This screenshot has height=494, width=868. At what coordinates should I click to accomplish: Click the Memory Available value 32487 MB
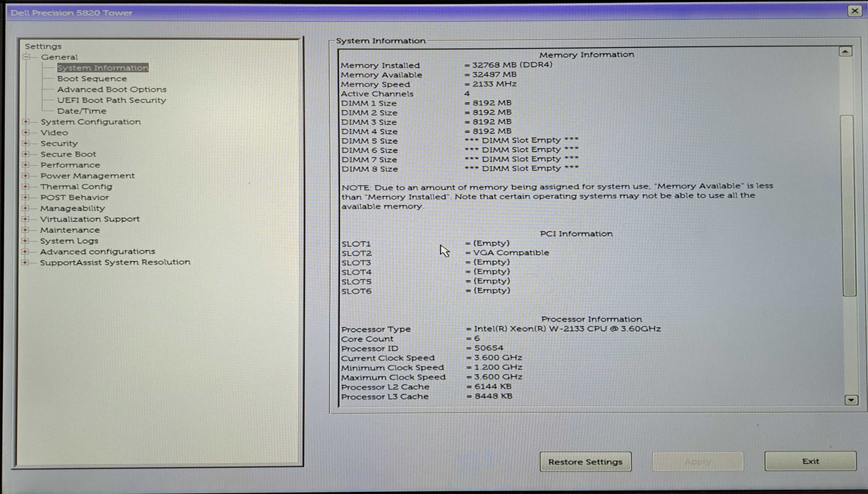click(x=491, y=75)
